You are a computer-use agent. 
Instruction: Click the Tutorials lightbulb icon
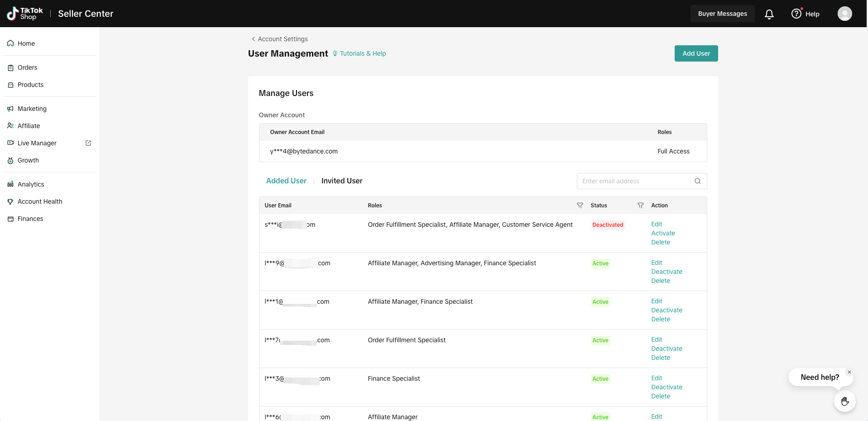tap(335, 53)
